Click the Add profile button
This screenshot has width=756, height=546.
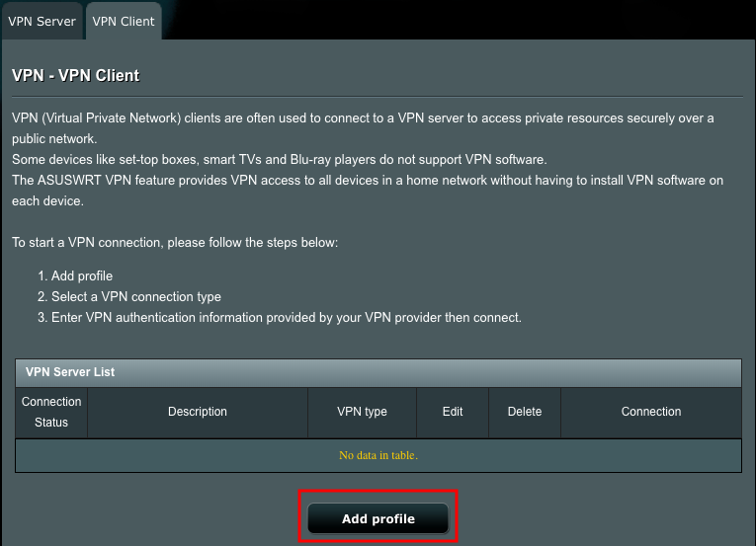[378, 518]
